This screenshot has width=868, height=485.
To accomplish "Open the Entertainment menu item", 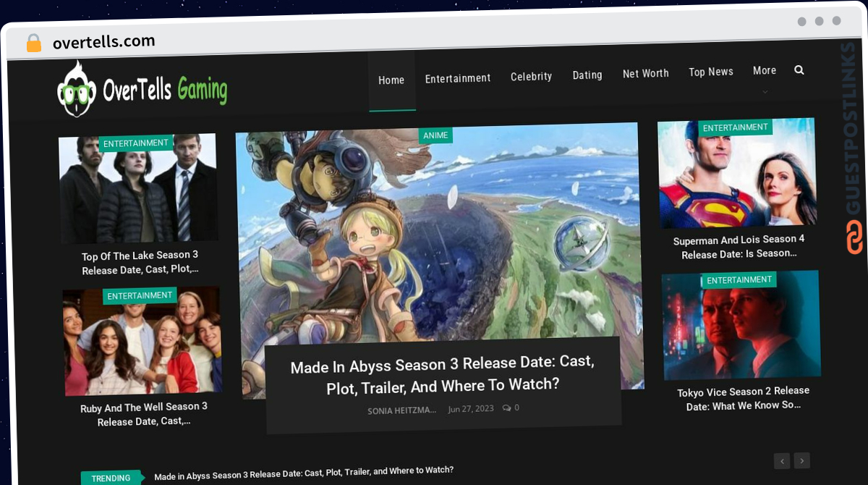I will pos(458,78).
